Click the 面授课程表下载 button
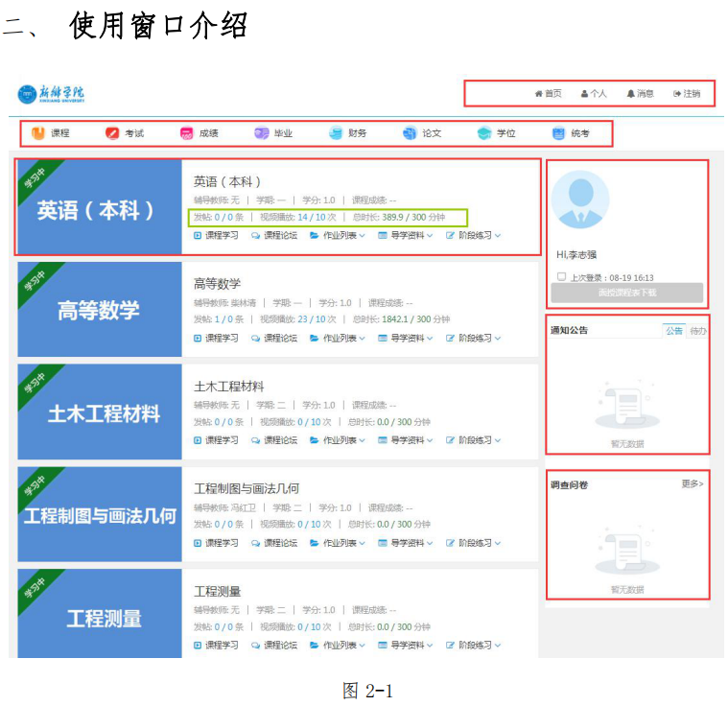The height and width of the screenshot is (706, 728). [626, 293]
